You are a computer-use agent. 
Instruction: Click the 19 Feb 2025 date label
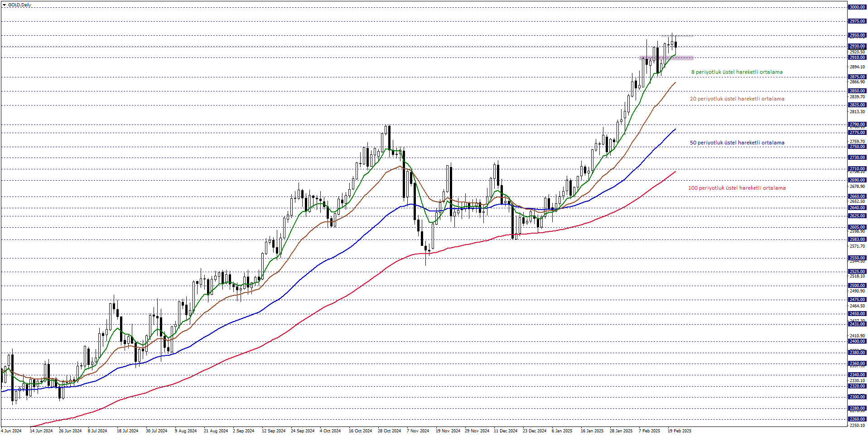tap(680, 431)
